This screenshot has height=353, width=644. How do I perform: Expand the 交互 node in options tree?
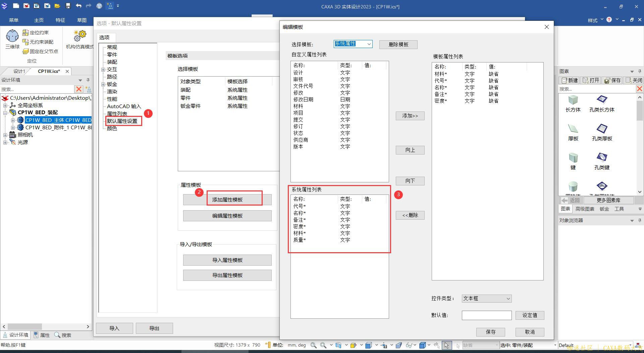(103, 70)
